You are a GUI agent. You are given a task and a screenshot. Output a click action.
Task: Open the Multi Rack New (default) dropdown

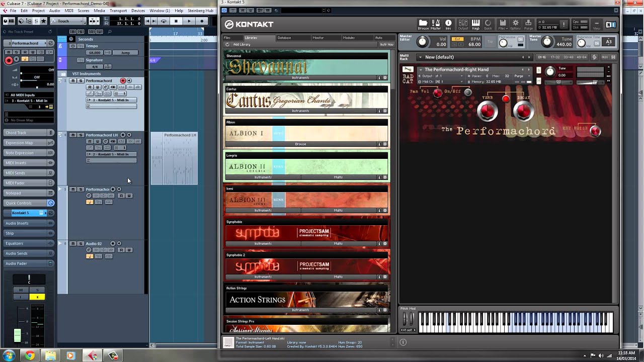[420, 57]
